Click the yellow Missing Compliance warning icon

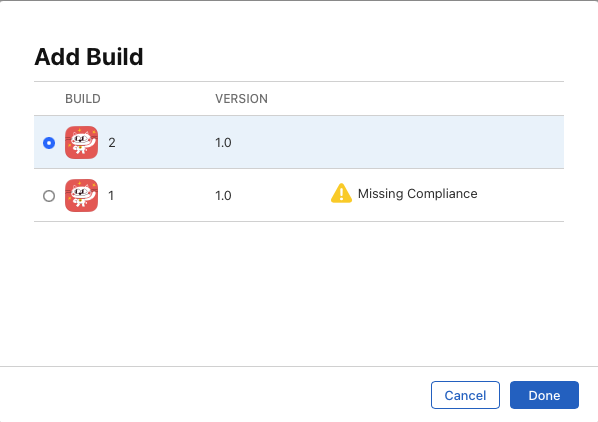[x=341, y=193]
